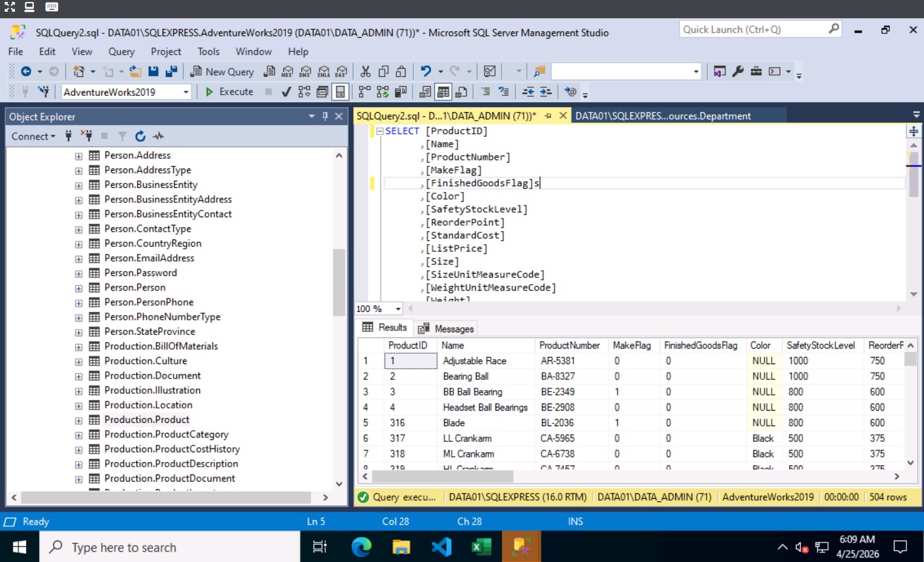The width and height of the screenshot is (924, 562).
Task: Select the Adjustable Race ProductID cell
Action: [410, 360]
